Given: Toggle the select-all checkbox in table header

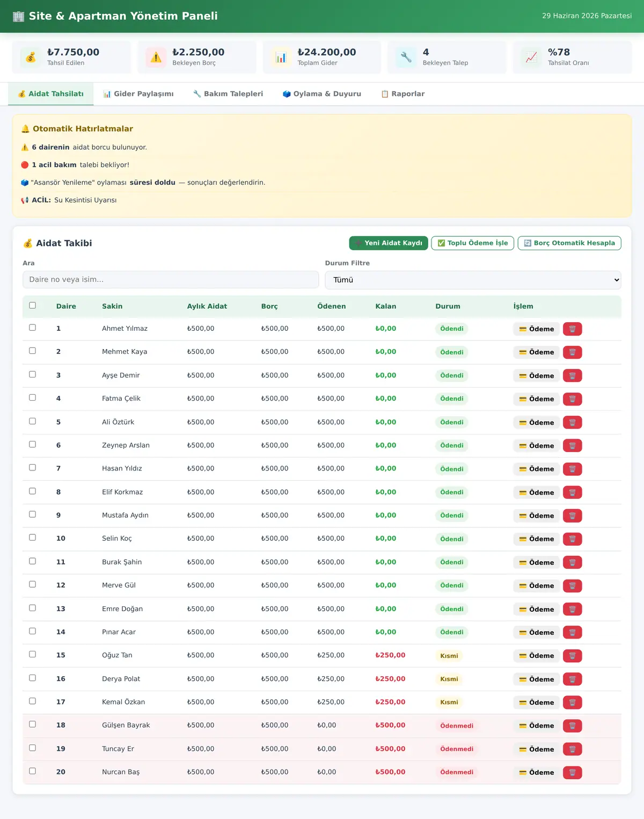Looking at the screenshot, I should pos(32,306).
